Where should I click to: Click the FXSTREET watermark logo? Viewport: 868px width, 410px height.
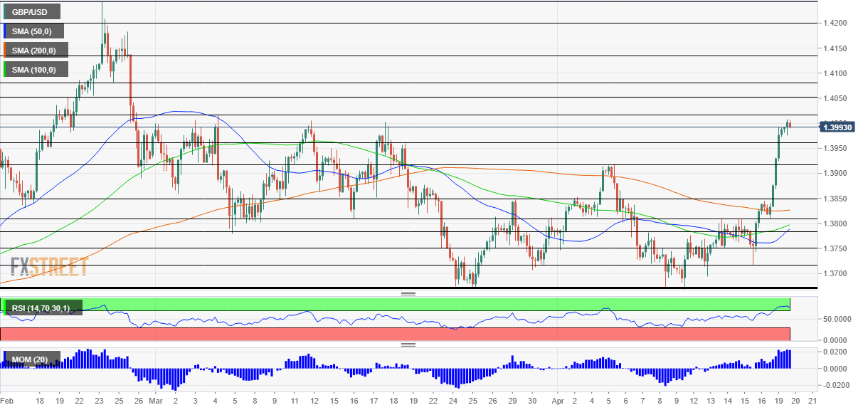click(48, 266)
